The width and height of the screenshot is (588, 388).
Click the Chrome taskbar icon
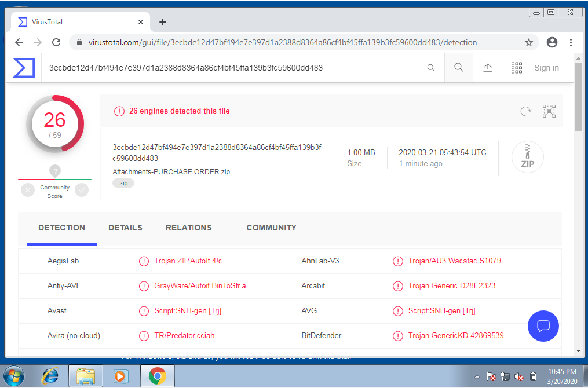[157, 376]
